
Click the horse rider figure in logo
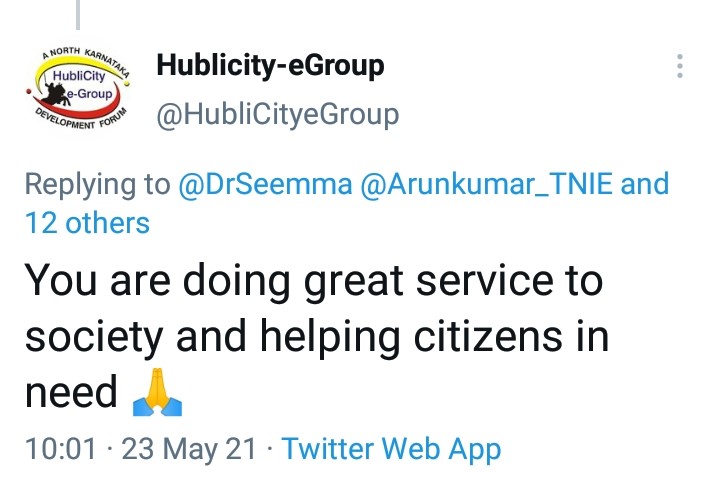pyautogui.click(x=56, y=93)
